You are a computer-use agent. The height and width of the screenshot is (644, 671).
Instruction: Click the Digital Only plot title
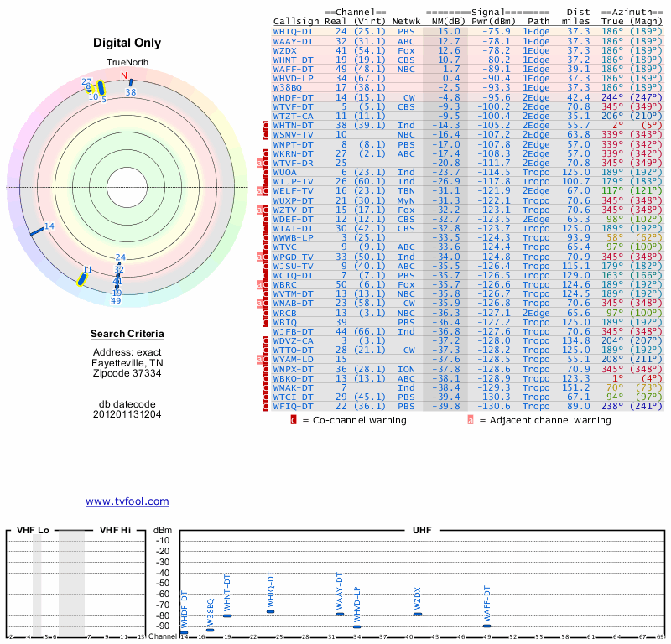coord(127,43)
